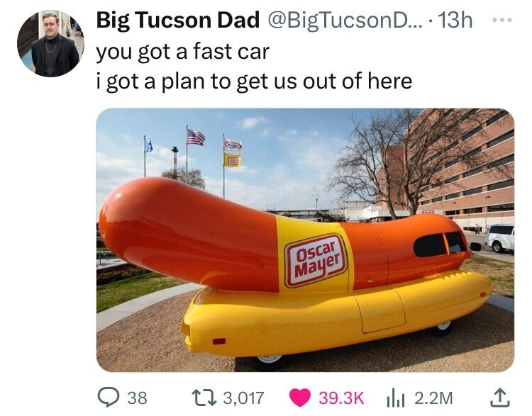532x416 pixels.
Task: Click the 38 replies count
Action: pos(138,398)
